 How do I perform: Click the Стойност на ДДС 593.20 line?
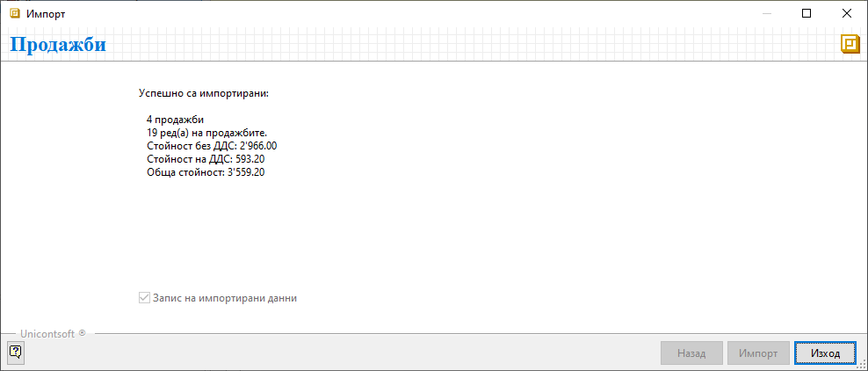206,159
